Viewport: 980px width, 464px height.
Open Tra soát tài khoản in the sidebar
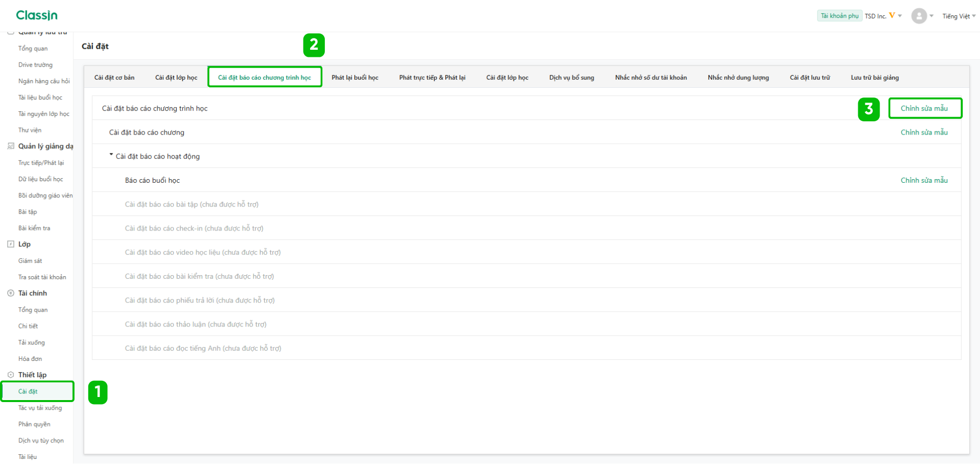[42, 277]
